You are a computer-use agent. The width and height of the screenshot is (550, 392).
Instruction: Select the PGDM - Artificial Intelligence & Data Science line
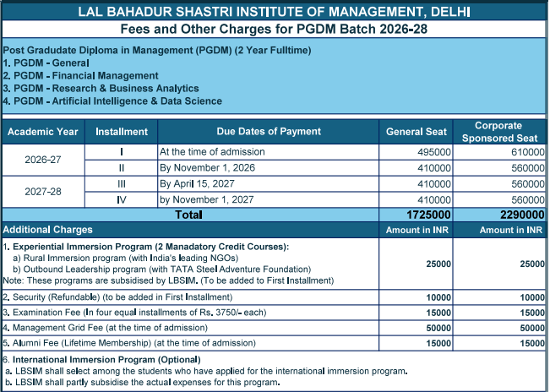pos(112,101)
